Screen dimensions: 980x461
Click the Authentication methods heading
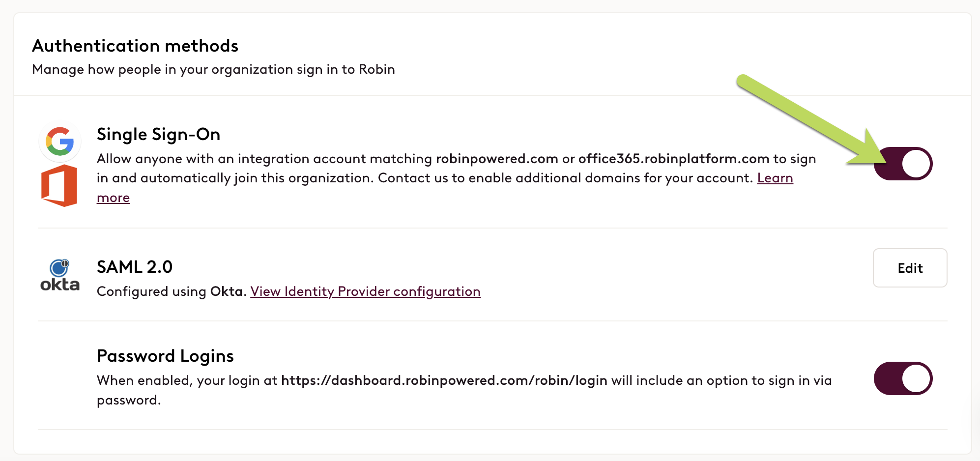(135, 46)
